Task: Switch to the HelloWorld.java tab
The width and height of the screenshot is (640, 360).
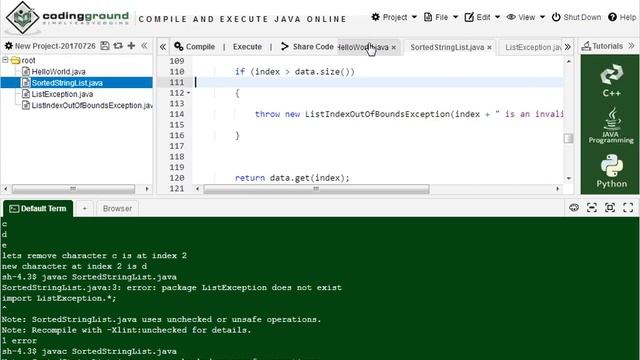Action: (363, 47)
